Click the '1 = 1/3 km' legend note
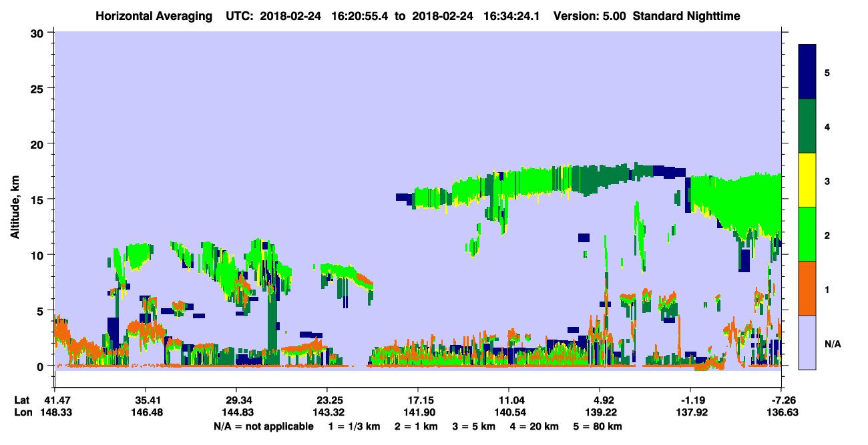 pyautogui.click(x=353, y=426)
